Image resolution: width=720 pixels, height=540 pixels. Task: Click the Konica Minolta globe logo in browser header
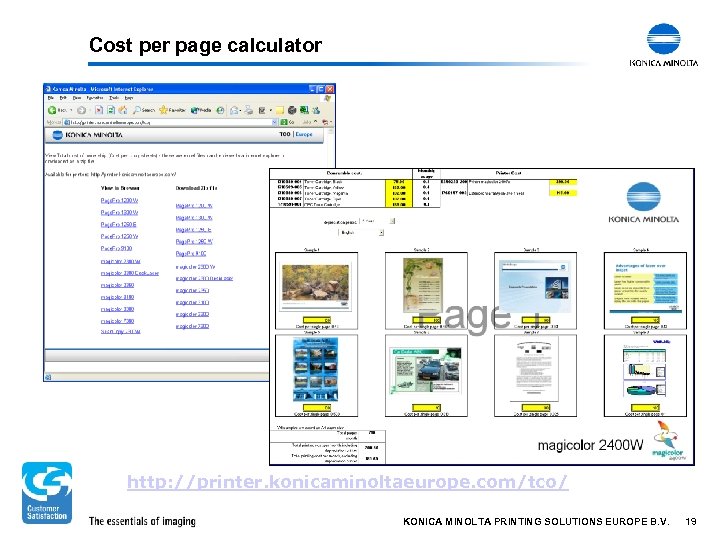(x=57, y=135)
